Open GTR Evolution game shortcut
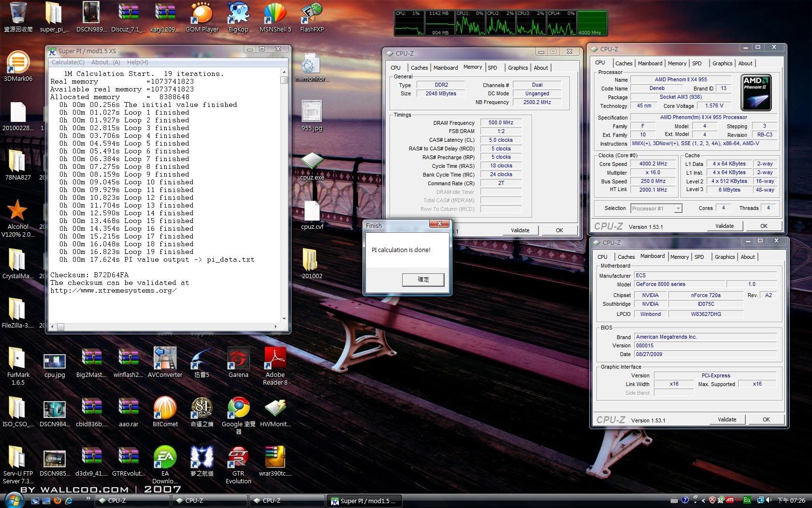812x508 pixels. pos(238,465)
